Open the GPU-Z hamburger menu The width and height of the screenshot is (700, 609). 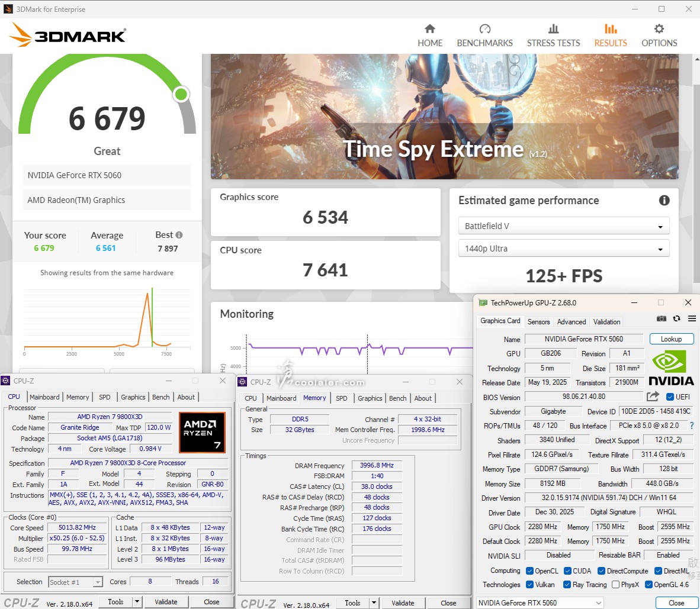coord(691,319)
